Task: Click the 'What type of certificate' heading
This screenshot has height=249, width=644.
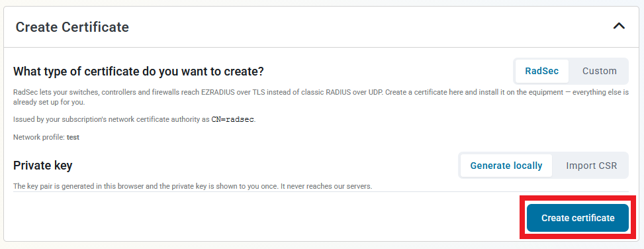Action: pos(138,72)
